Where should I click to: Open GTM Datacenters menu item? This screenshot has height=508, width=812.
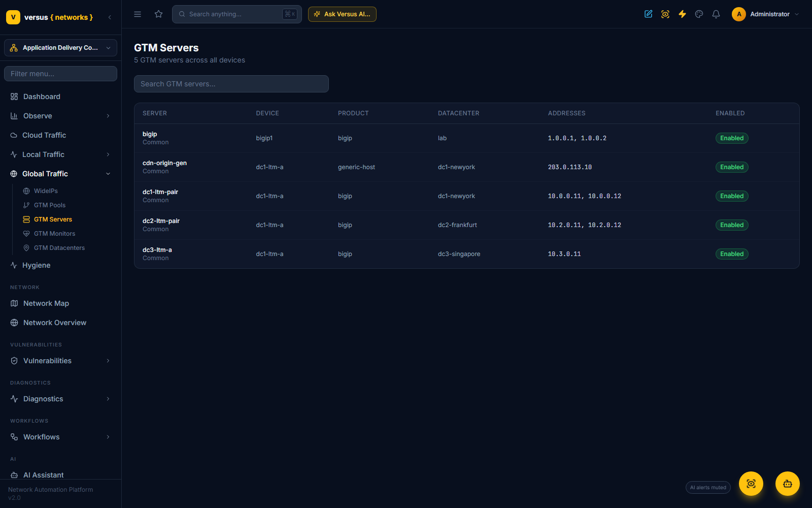click(59, 248)
